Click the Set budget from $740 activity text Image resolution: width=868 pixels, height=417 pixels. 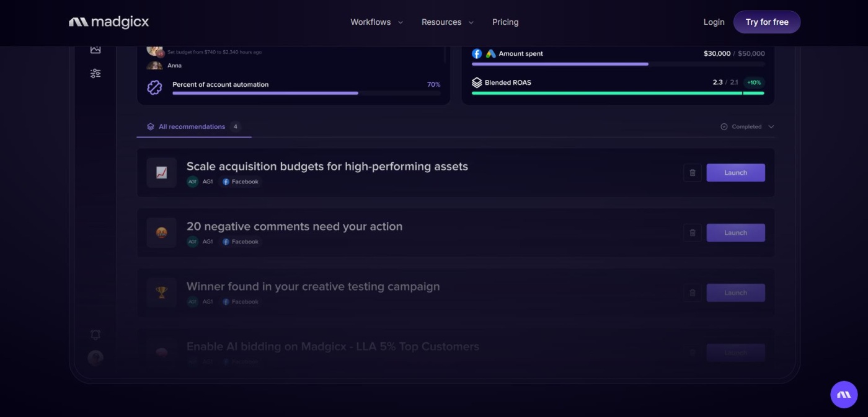coord(215,52)
